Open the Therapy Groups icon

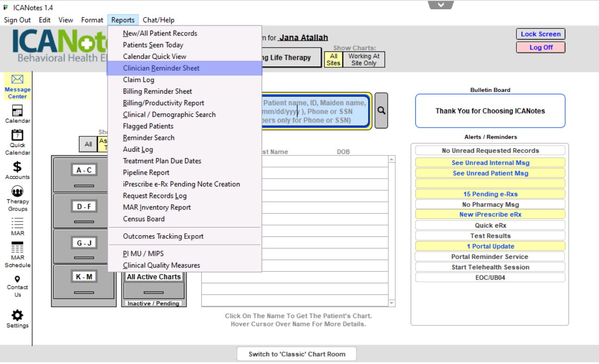[17, 191]
